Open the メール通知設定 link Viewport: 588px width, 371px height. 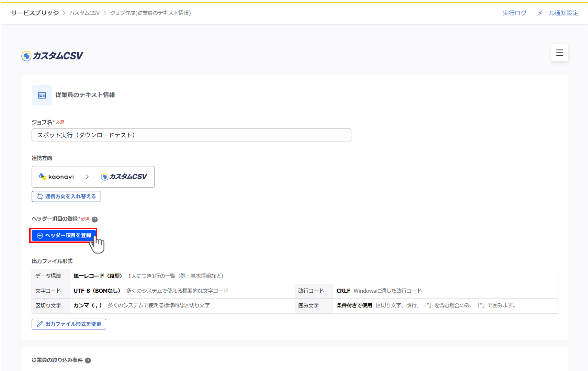pos(557,13)
